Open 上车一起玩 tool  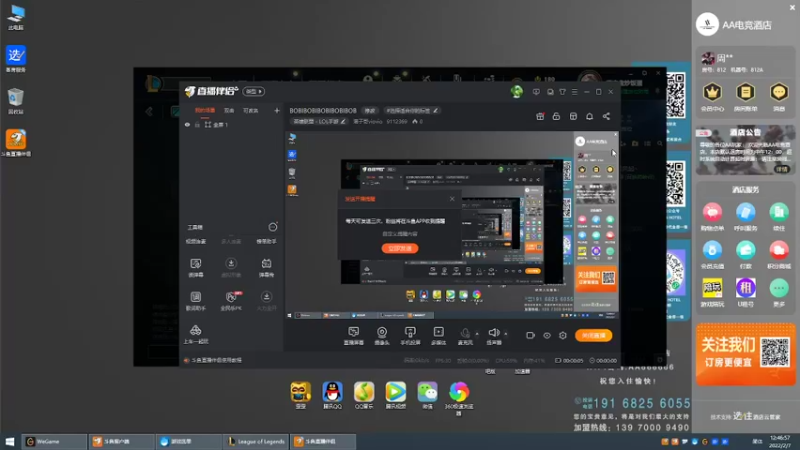click(x=195, y=335)
